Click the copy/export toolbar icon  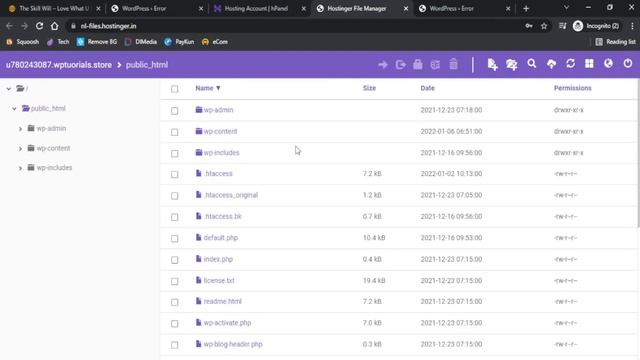pos(400,64)
